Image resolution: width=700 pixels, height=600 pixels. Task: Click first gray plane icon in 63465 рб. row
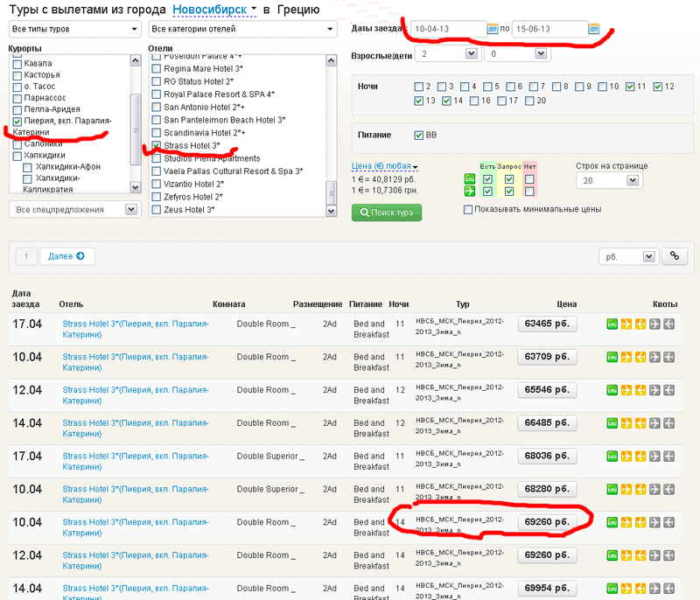point(654,324)
